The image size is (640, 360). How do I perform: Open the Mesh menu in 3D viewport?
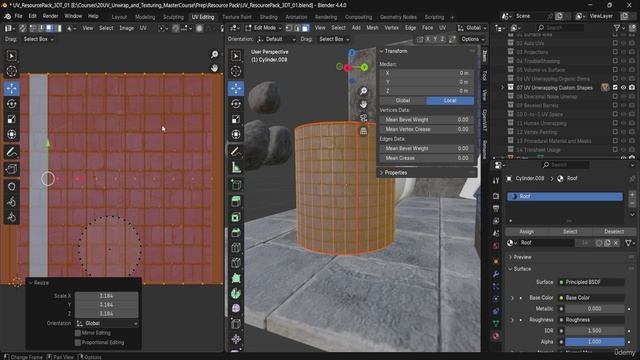tap(372, 28)
